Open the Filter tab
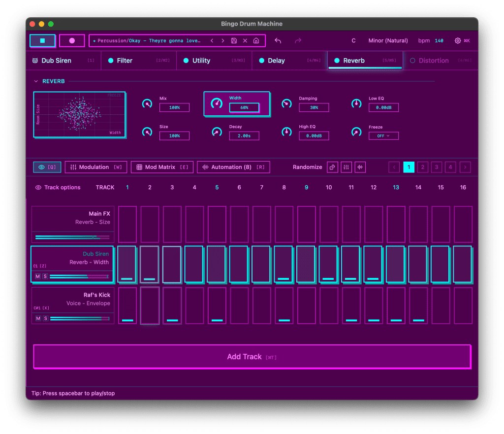This screenshot has height=434, width=504. click(124, 60)
